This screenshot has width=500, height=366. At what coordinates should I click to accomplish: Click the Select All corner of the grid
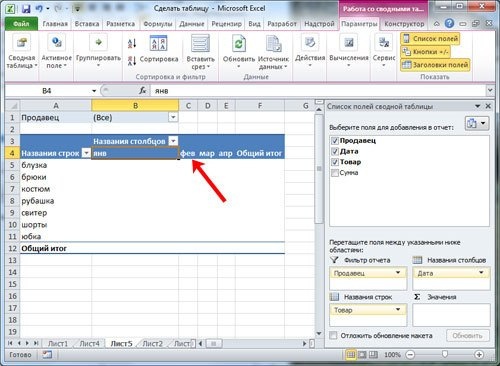[x=13, y=106]
